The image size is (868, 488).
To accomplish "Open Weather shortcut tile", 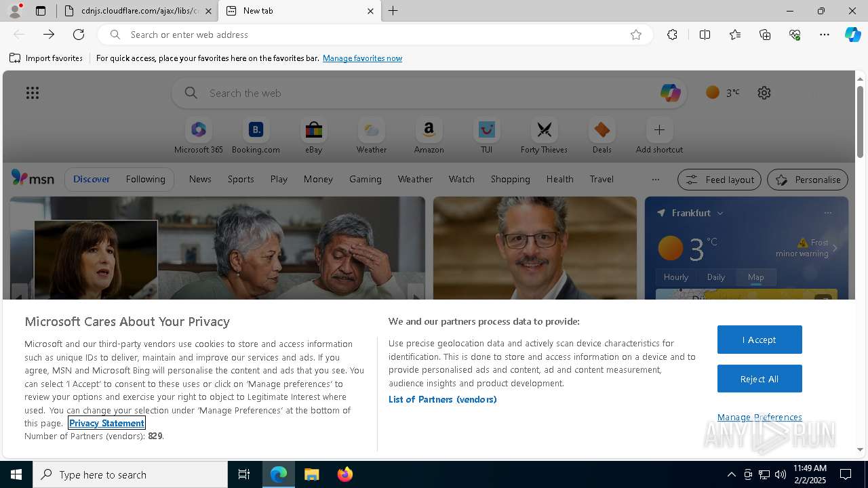I will (x=372, y=136).
